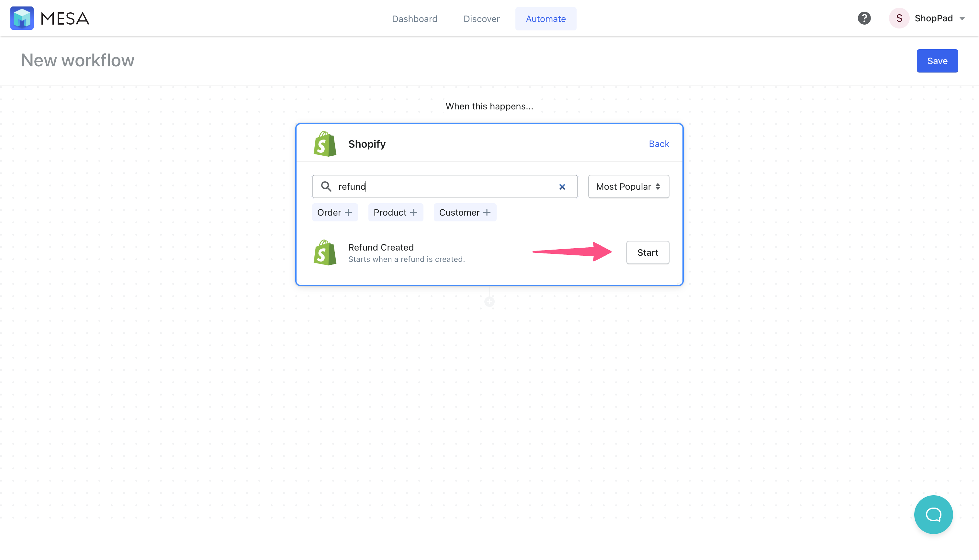Image resolution: width=979 pixels, height=560 pixels.
Task: Clear the search text with X
Action: click(x=562, y=187)
